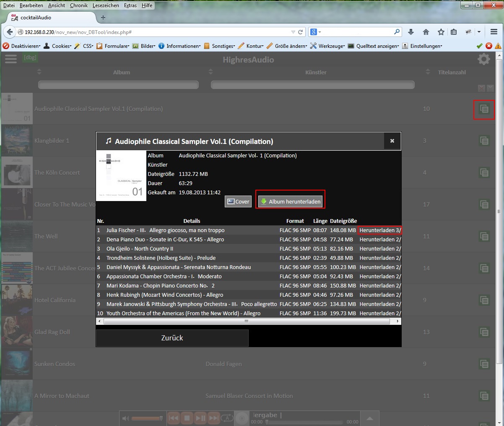Download track 1 Julia Fischer via Herunterladen

click(x=380, y=230)
